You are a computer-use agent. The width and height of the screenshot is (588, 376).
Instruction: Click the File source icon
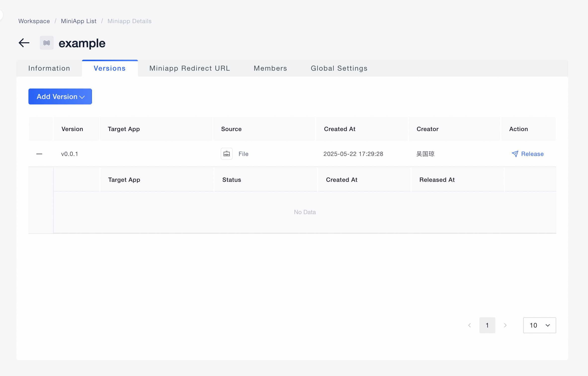point(227,154)
